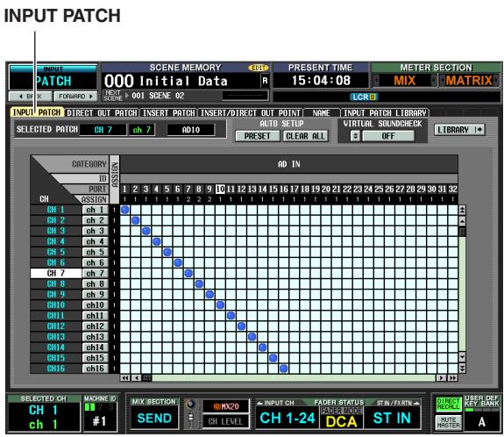Select the MATRIX meter section
The height and width of the screenshot is (437, 504).
pos(469,81)
